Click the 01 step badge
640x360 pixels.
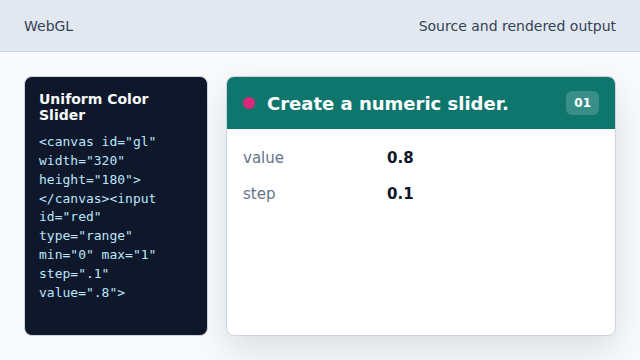[x=582, y=103]
